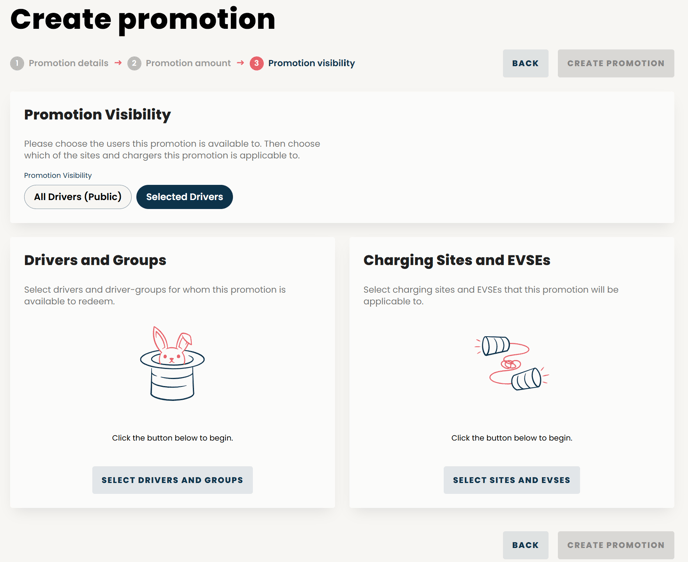The height and width of the screenshot is (562, 688).
Task: Click the rabbit in hat illustration
Action: click(172, 363)
